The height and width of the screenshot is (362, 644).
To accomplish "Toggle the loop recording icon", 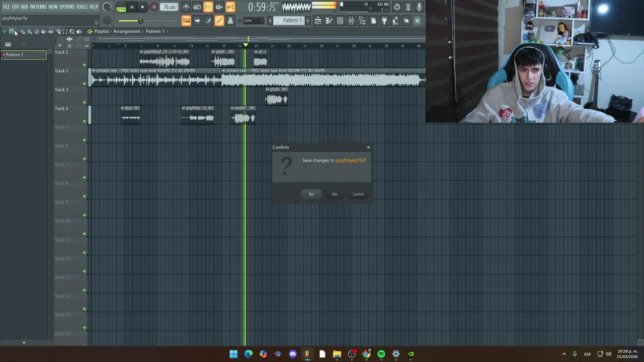I will coord(230,7).
